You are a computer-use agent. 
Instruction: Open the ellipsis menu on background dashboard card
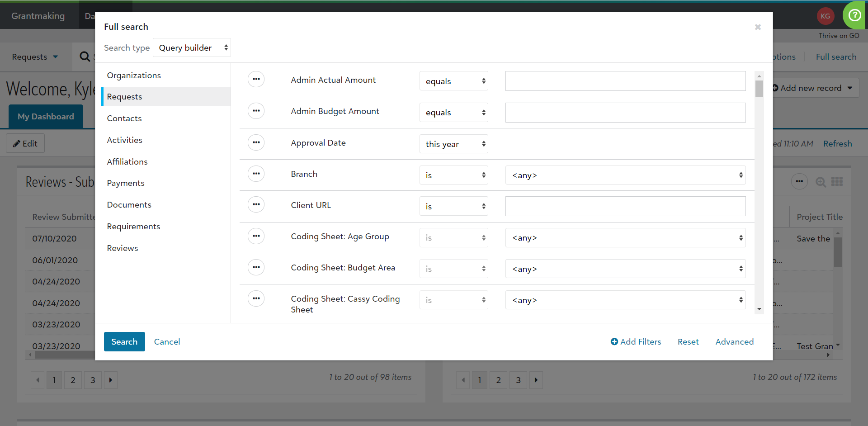799,181
